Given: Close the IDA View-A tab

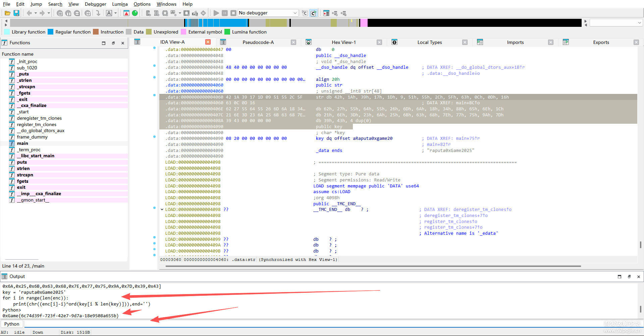Looking at the screenshot, I should (208, 42).
